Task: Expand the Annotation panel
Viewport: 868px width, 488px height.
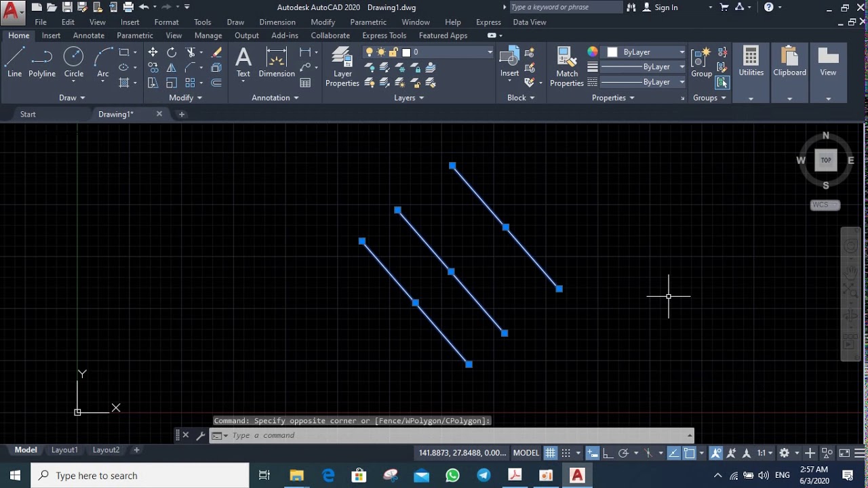Action: (x=275, y=98)
